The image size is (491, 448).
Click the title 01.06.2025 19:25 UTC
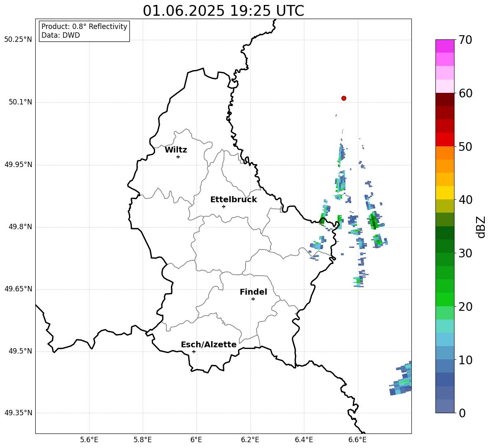pyautogui.click(x=223, y=11)
